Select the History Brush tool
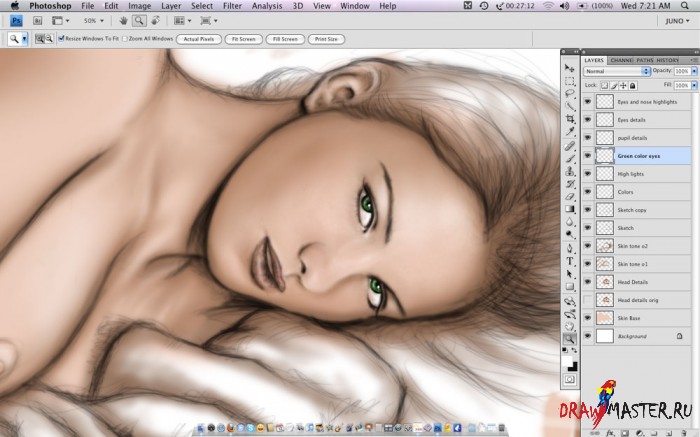Viewport: 700px width, 437px height. point(570,184)
